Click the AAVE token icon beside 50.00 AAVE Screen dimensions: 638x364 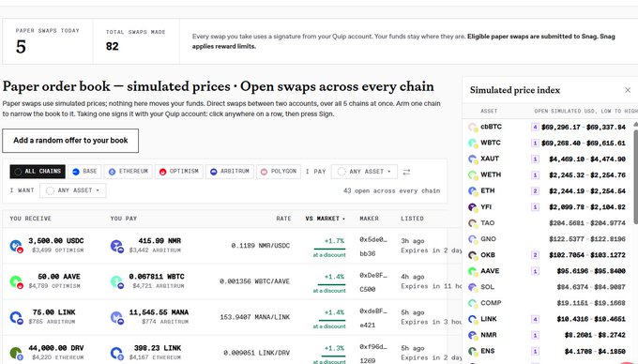16,281
